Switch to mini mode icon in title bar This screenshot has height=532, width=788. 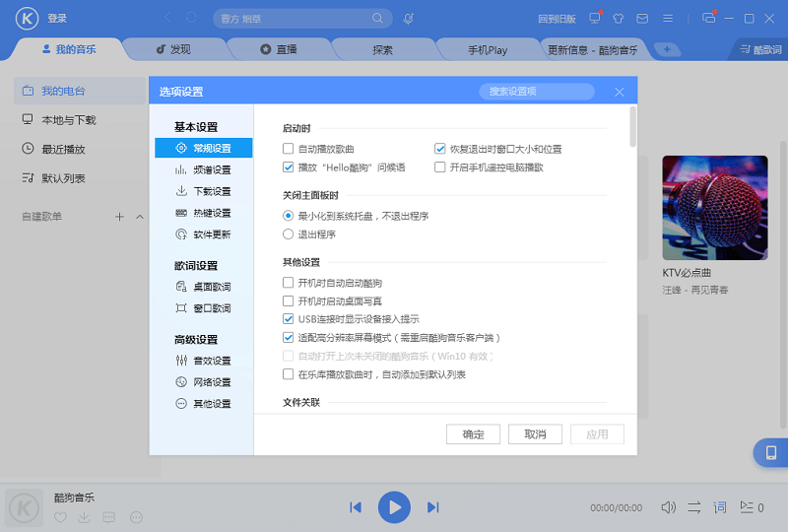pyautogui.click(x=708, y=18)
